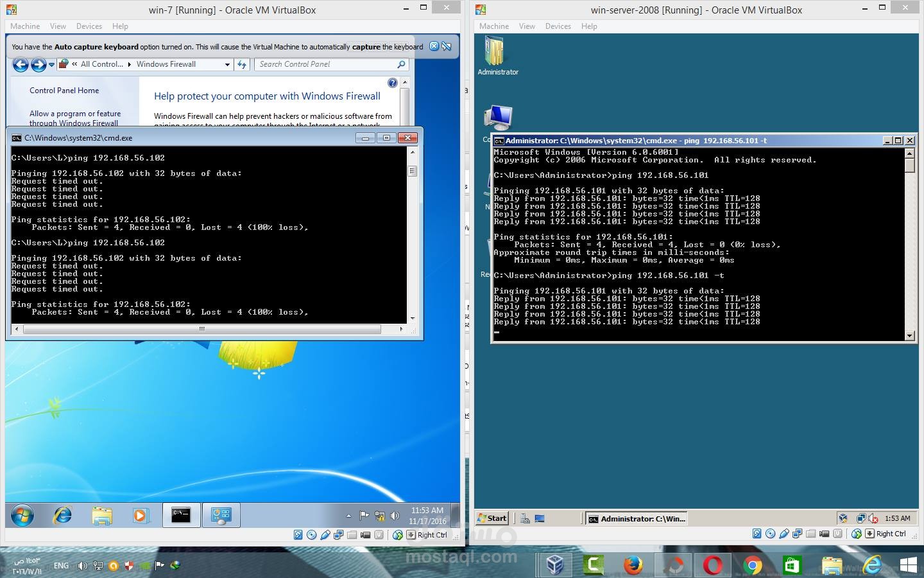Open Camtasia on host taskbar
Screen dimensions: 924x578
594,565
